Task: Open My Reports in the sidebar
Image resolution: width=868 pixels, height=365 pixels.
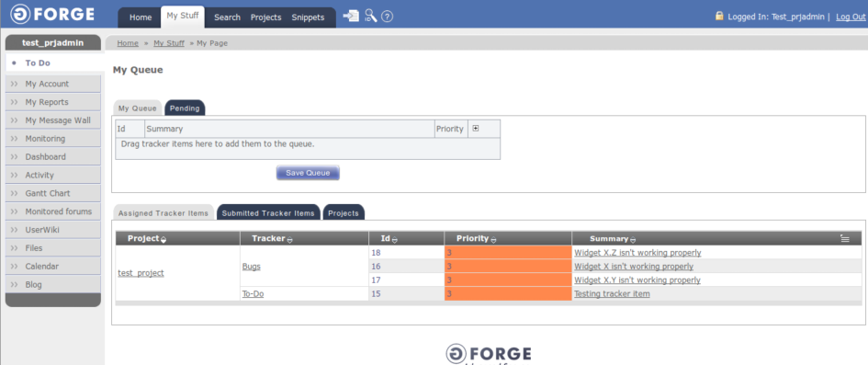Action: [x=53, y=102]
